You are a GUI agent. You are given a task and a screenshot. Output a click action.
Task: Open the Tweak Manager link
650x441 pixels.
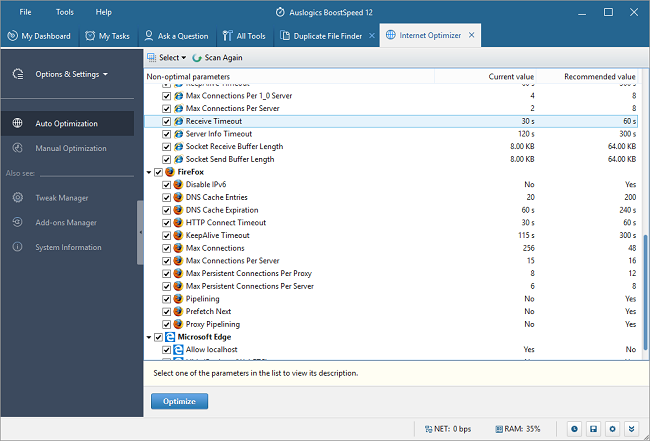click(x=62, y=198)
